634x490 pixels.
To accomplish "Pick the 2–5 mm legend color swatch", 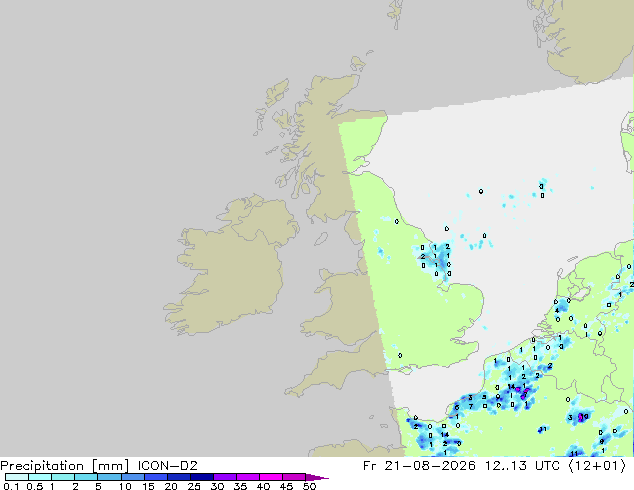I will pos(86,477).
